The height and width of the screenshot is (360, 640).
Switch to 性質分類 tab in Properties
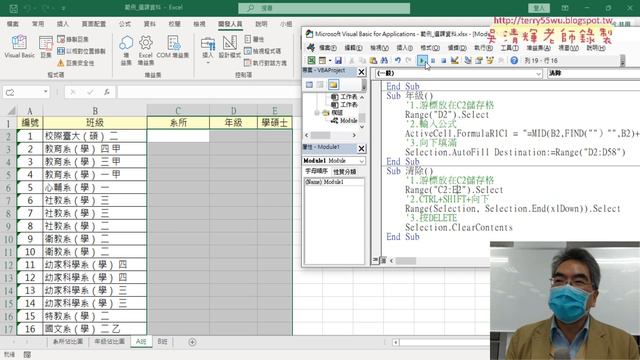click(x=344, y=172)
